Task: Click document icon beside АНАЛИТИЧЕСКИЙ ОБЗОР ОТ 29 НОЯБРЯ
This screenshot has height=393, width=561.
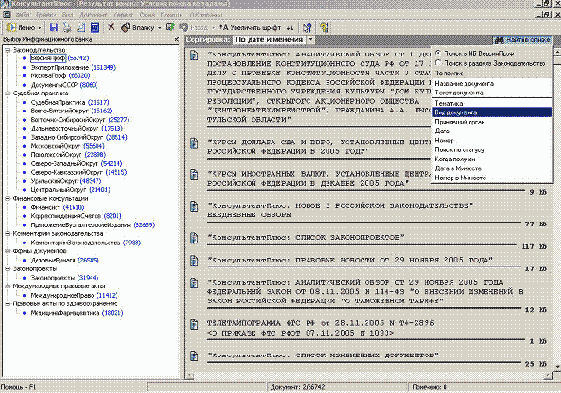Action: point(194,283)
